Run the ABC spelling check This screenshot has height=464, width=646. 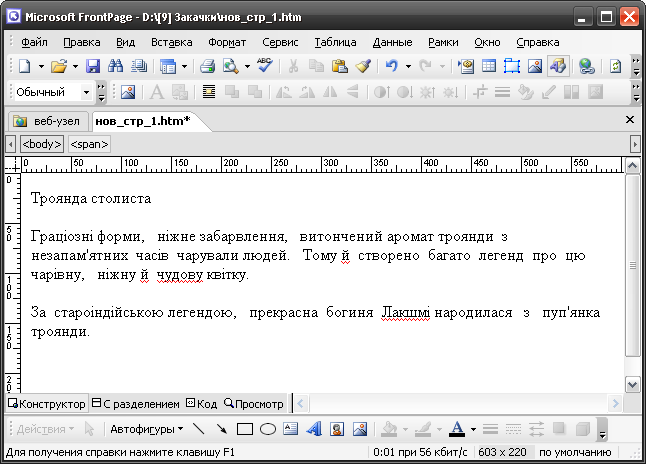coord(264,67)
